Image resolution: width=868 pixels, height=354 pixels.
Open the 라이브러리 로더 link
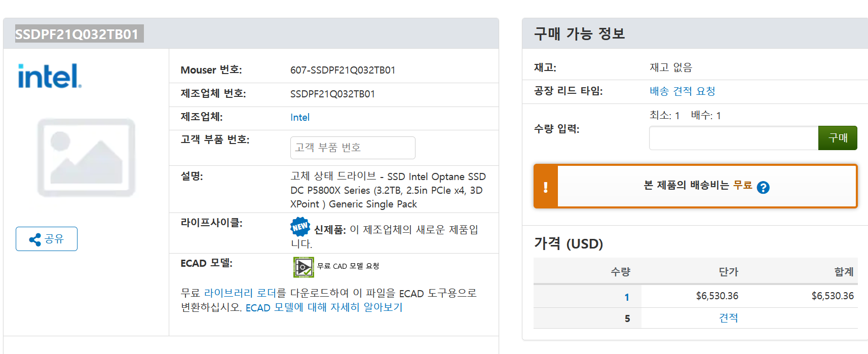pyautogui.click(x=240, y=293)
